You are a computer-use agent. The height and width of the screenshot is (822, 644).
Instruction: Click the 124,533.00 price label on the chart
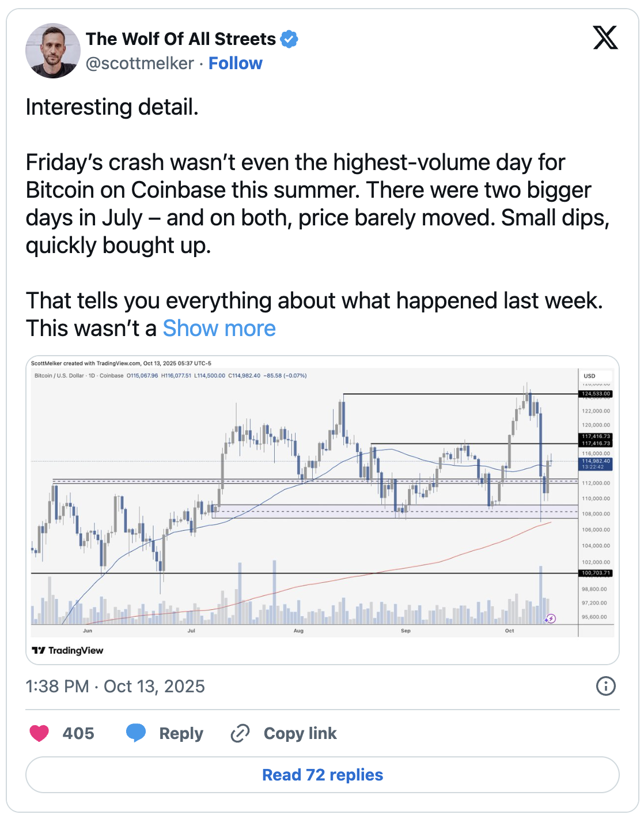596,394
